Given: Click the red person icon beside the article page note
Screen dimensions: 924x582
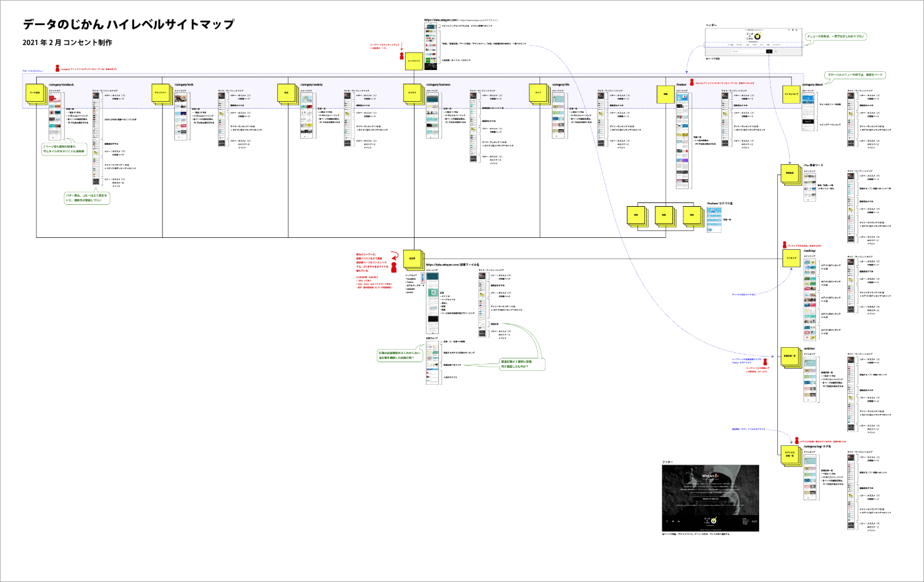Looking at the screenshot, I should click(394, 267).
